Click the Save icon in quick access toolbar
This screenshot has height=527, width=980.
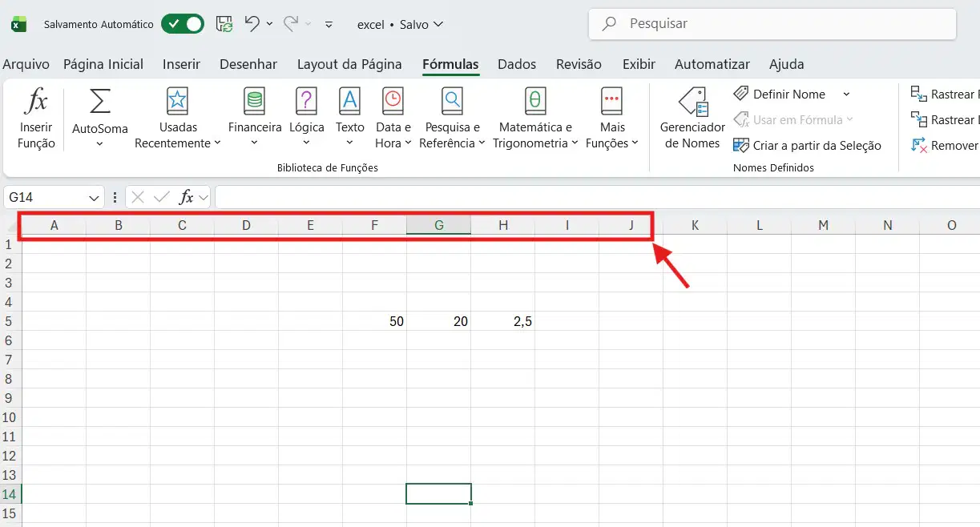tap(225, 24)
